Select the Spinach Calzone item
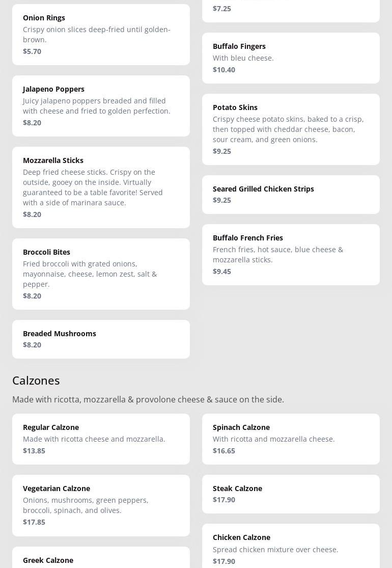Image resolution: width=392 pixels, height=568 pixels. (291, 440)
